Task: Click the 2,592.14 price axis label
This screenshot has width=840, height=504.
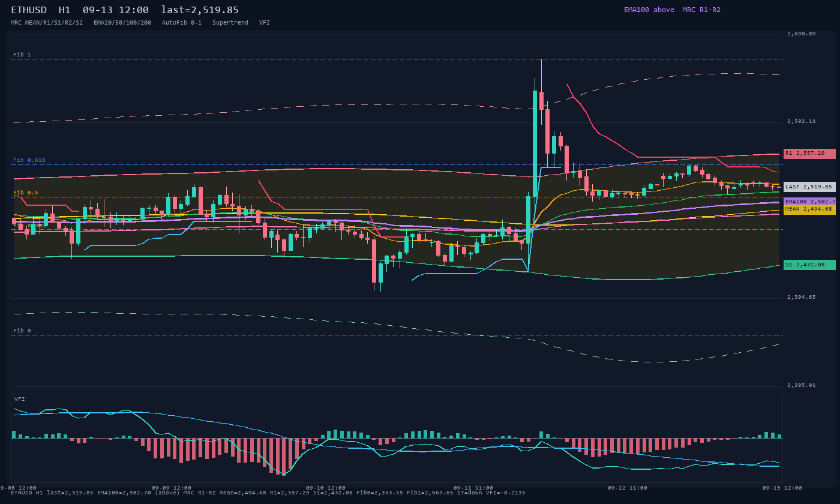Action: click(802, 121)
